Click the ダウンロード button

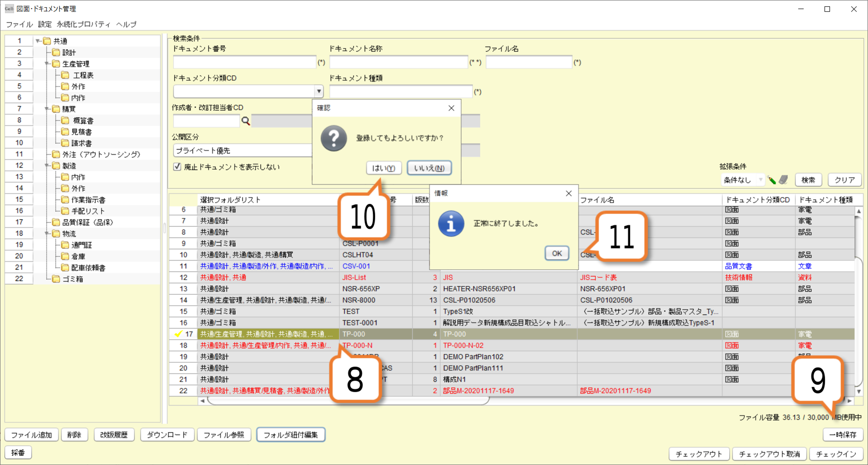[167, 435]
